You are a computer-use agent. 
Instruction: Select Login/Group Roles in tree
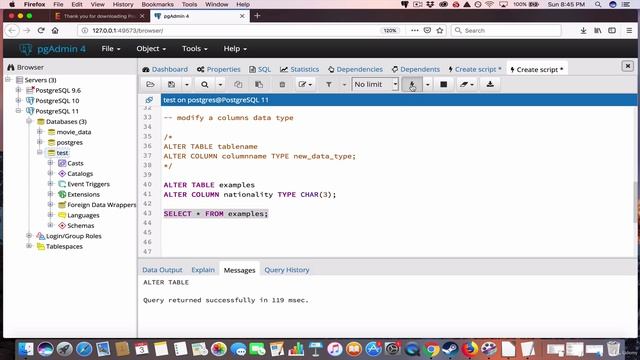click(73, 236)
